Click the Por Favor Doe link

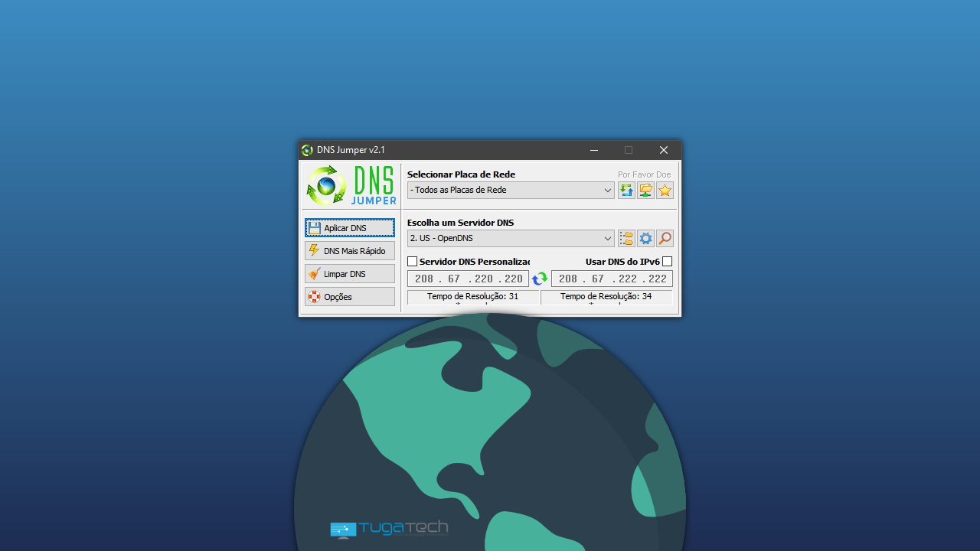pos(644,174)
